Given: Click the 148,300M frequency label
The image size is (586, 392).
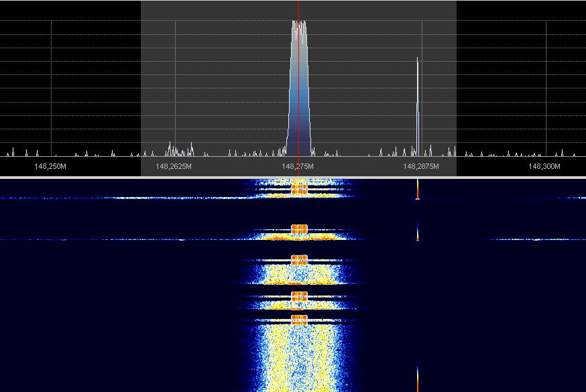Looking at the screenshot, I should pos(544,166).
